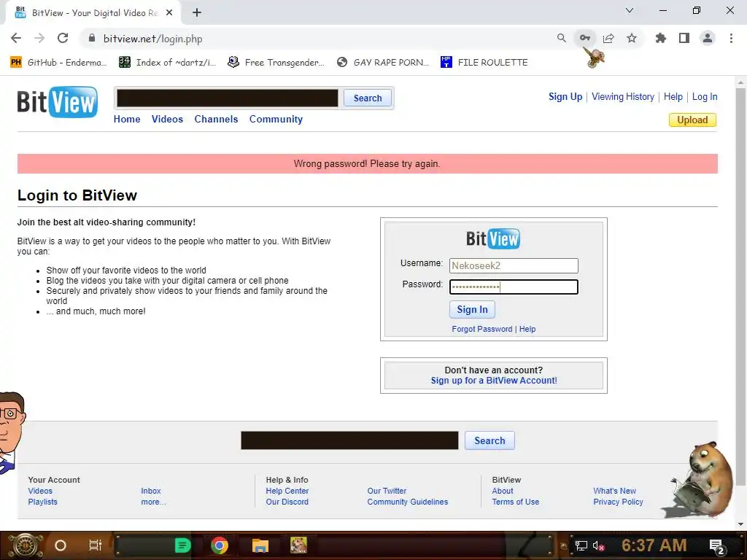This screenshot has height=560, width=747.
Task: Click the Log In header link
Action: (x=705, y=97)
